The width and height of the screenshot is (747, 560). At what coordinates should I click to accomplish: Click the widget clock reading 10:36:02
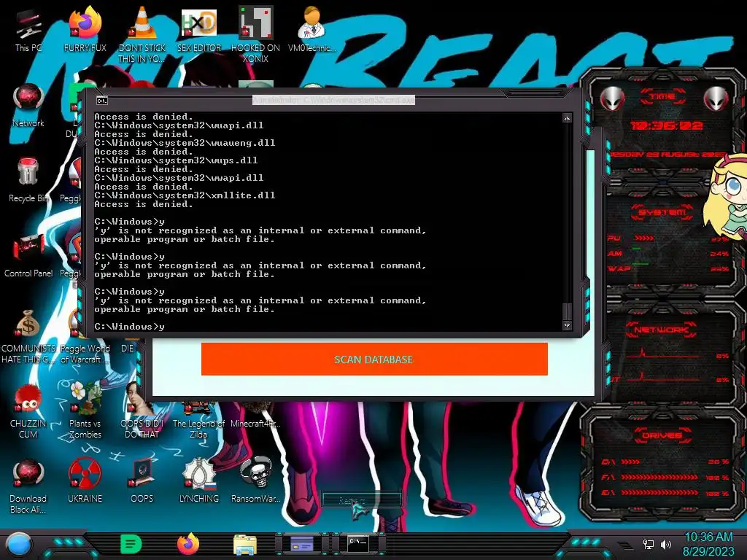pyautogui.click(x=667, y=125)
